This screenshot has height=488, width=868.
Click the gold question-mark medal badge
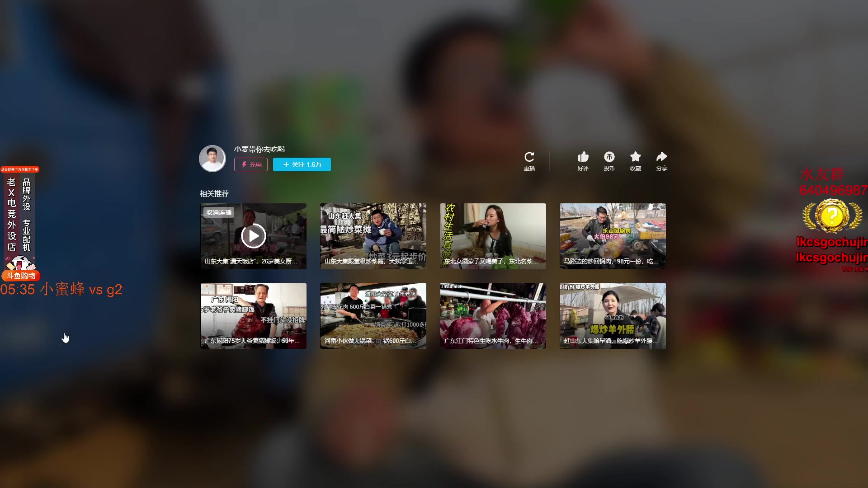(832, 216)
